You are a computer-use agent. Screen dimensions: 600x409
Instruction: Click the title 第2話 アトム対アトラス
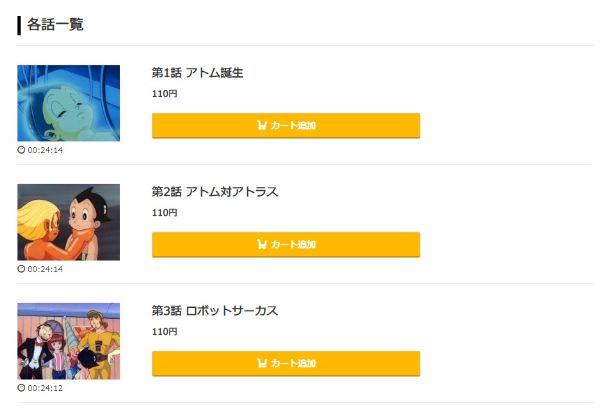pos(214,192)
